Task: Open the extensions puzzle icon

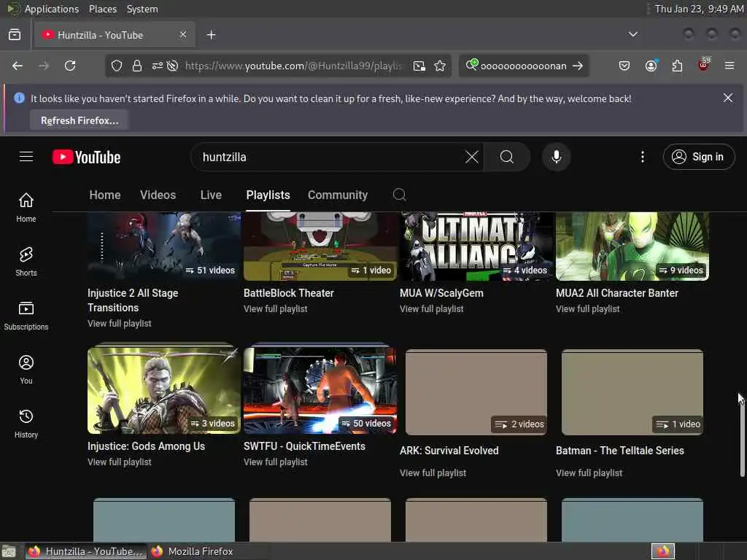Action: (677, 66)
